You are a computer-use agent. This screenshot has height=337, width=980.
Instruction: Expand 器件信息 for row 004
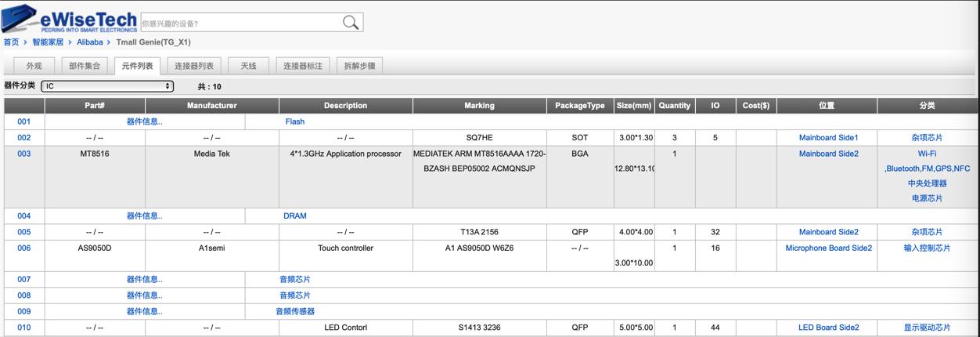(x=145, y=216)
